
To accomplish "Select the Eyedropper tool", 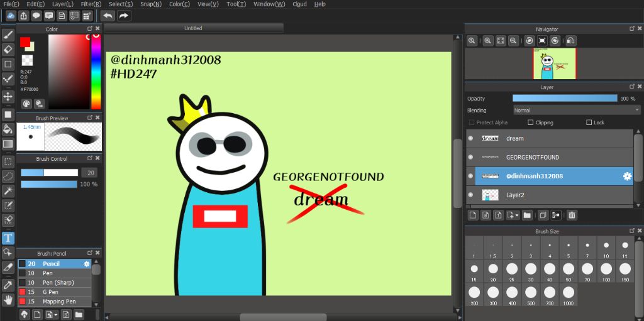I will click(8, 285).
